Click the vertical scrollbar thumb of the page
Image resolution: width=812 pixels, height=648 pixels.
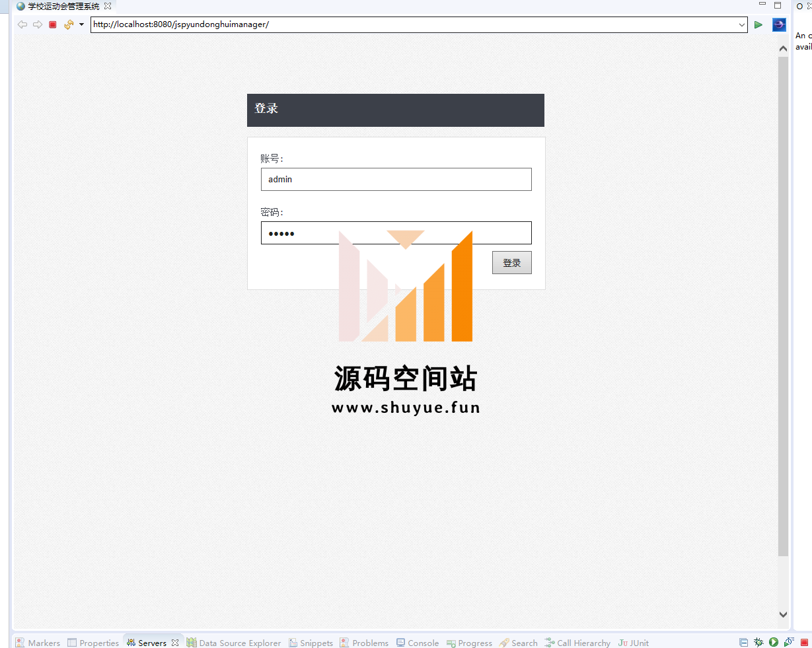pos(783,306)
